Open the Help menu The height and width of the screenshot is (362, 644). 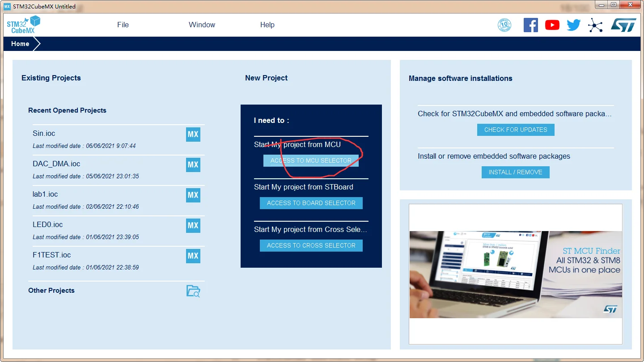(267, 25)
